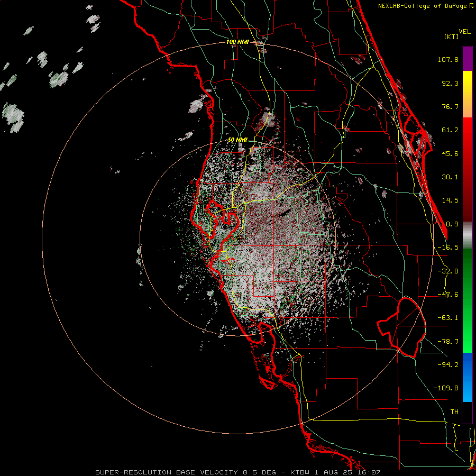Screen dimensions: 476x476
Task: Click the 50 NMI range ring label
Action: tap(237, 140)
